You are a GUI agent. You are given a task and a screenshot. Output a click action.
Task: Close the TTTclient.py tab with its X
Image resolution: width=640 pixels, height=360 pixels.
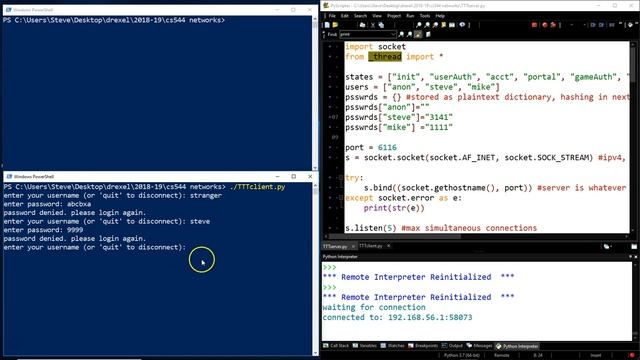pyautogui.click(x=389, y=246)
